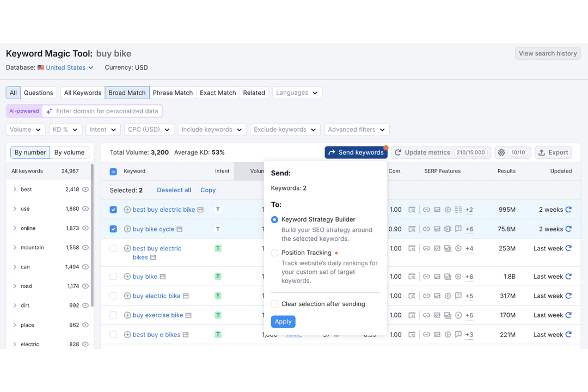Open the Include keywords dropdown
The image size is (588, 392).
click(212, 130)
